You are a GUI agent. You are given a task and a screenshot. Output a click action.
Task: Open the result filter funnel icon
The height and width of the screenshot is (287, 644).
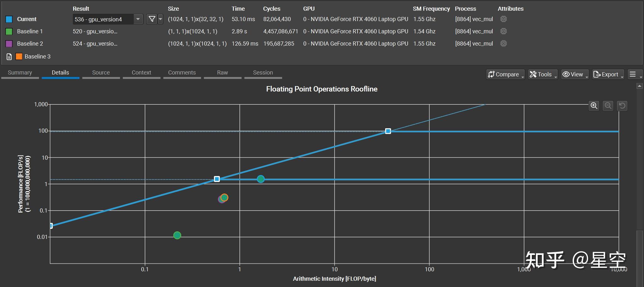(152, 19)
